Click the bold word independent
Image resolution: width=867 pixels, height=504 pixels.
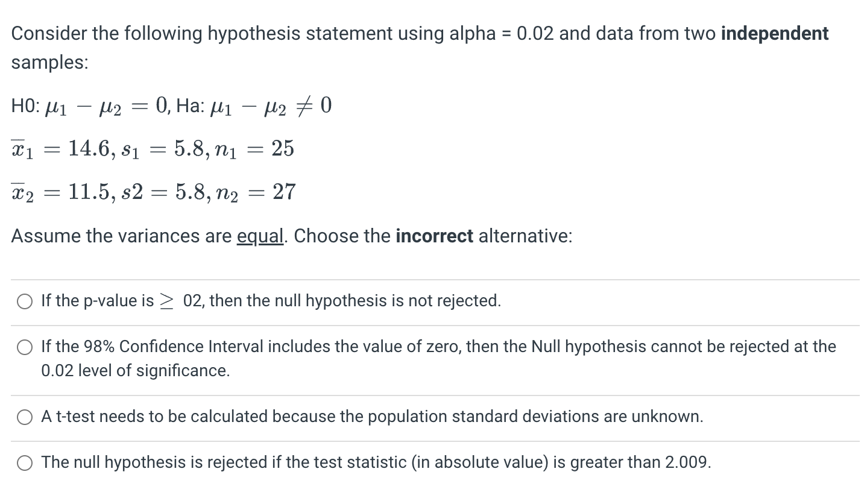click(x=775, y=33)
